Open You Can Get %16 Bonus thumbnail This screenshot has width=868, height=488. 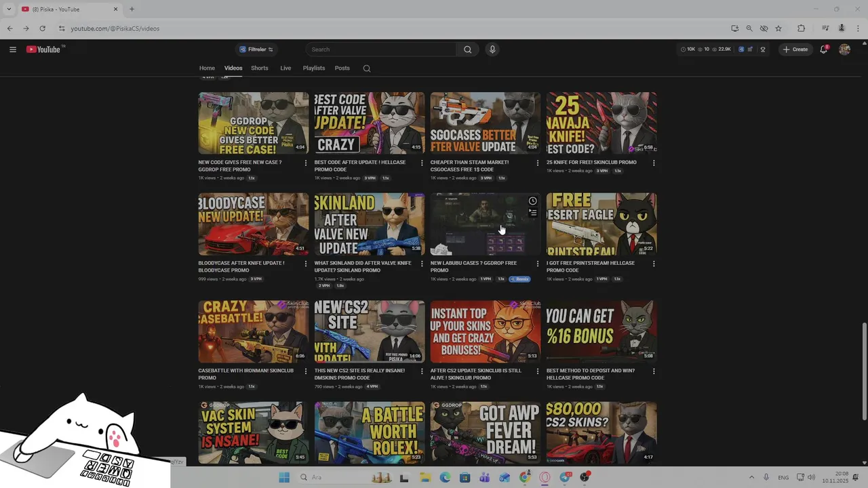(x=601, y=331)
